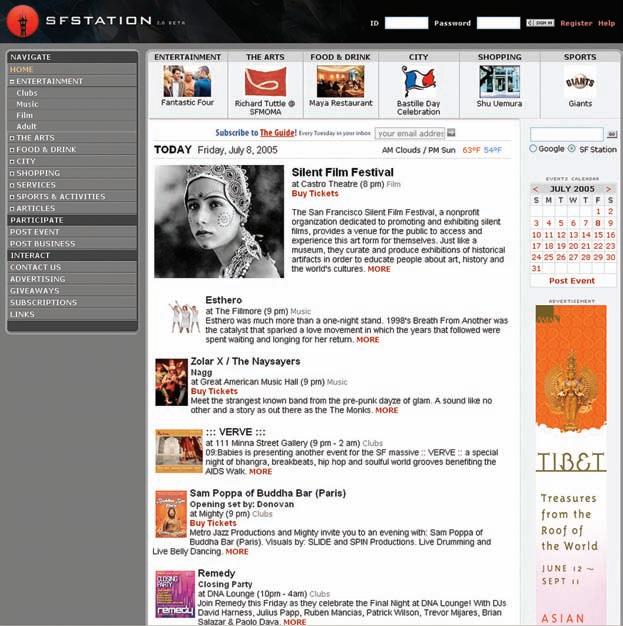Viewport: 623px width, 626px height.
Task: Open the Entertainment top tab
Action: point(187,57)
